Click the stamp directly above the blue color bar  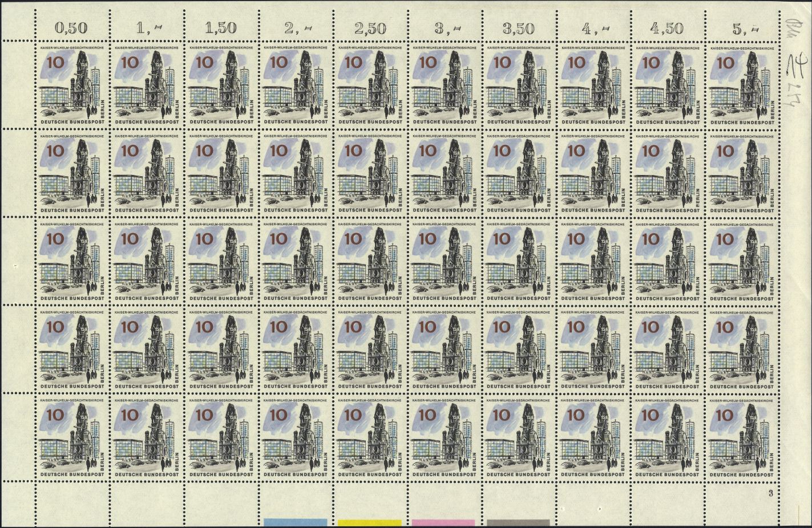click(296, 437)
